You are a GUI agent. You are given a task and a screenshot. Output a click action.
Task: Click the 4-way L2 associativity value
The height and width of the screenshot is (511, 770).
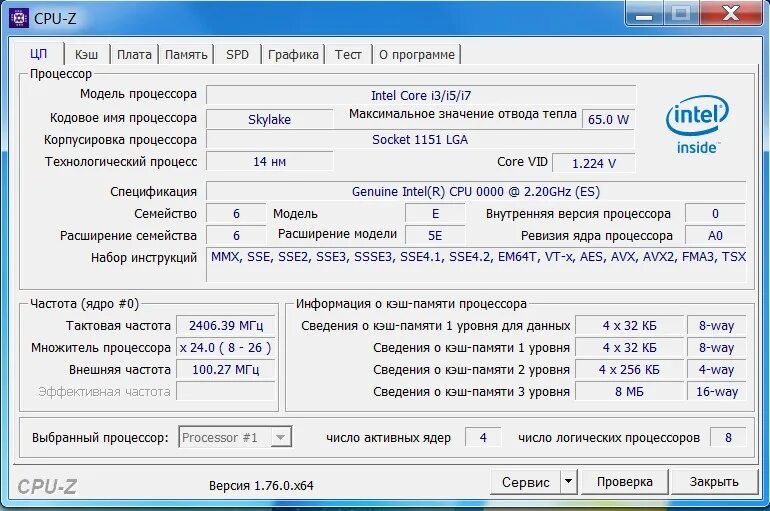[x=716, y=370]
